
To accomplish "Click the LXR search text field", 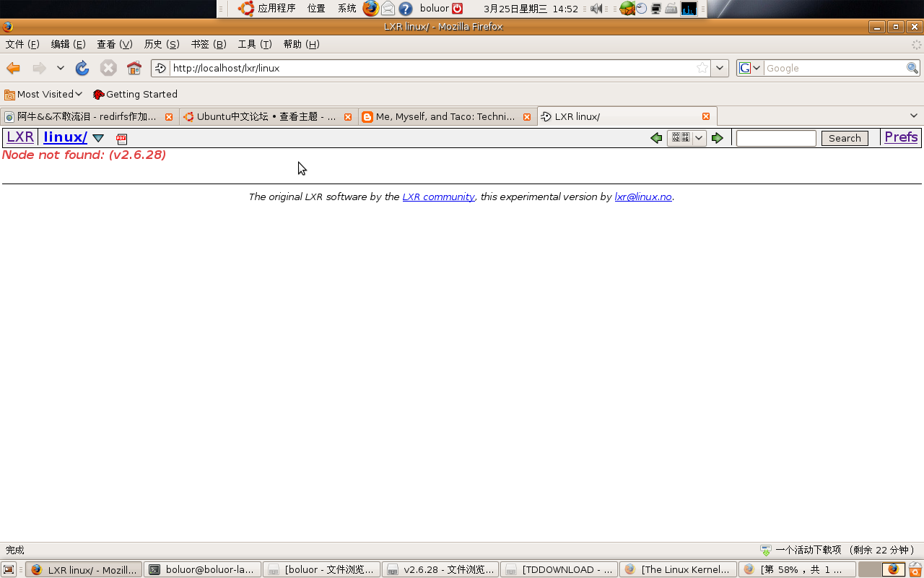I will pos(776,138).
